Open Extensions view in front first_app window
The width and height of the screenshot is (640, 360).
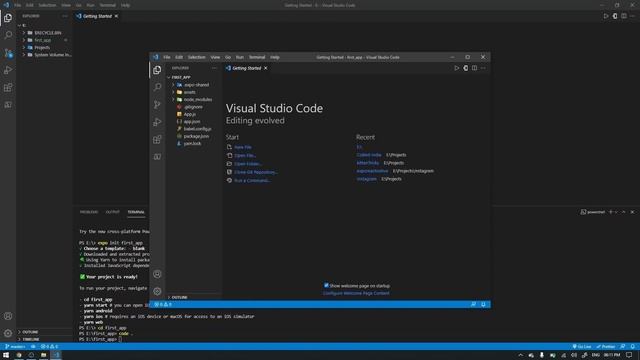[157, 140]
